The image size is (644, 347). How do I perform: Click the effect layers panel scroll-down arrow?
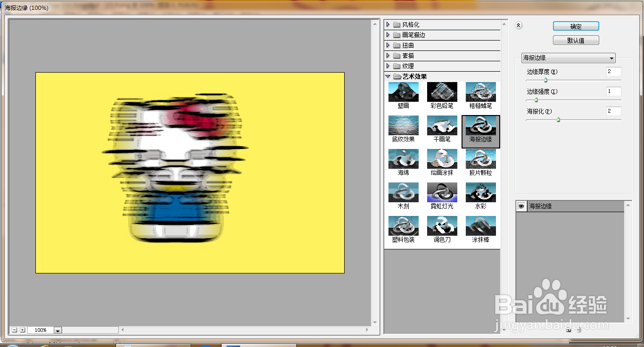pyautogui.click(x=628, y=319)
